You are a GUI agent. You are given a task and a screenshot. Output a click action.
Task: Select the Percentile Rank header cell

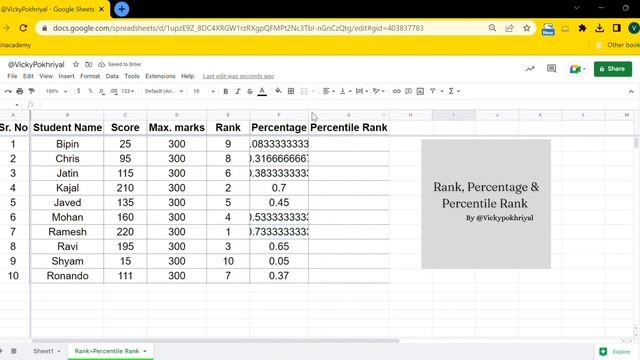click(349, 128)
